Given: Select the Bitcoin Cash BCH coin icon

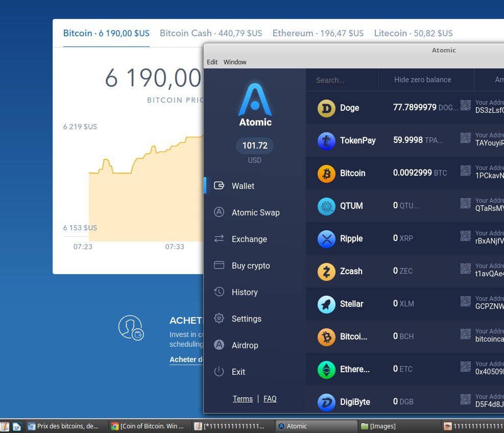Looking at the screenshot, I should (x=326, y=337).
